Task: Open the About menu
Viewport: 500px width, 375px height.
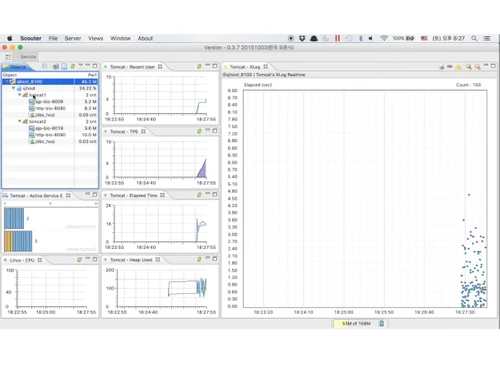Action: [145, 38]
